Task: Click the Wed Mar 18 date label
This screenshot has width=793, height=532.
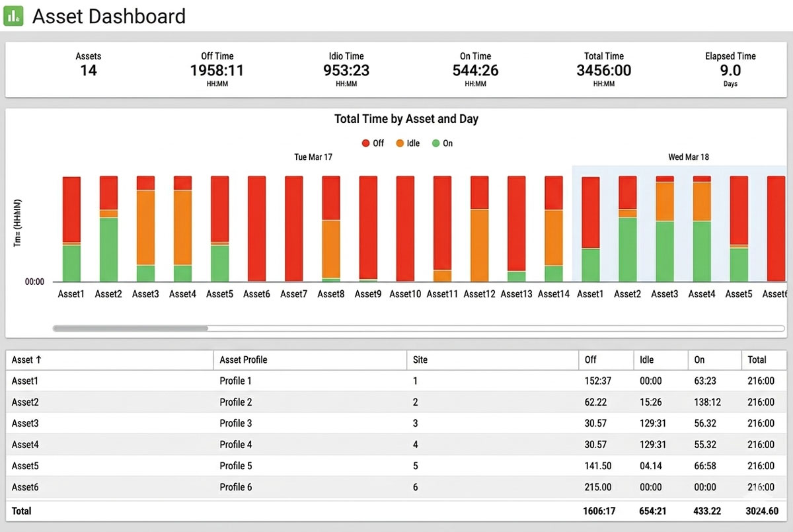Action: coord(689,157)
